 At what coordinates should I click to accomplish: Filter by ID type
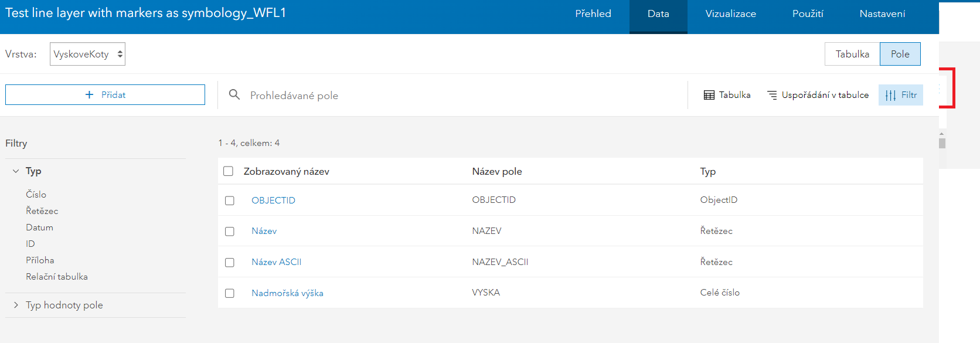click(x=30, y=243)
